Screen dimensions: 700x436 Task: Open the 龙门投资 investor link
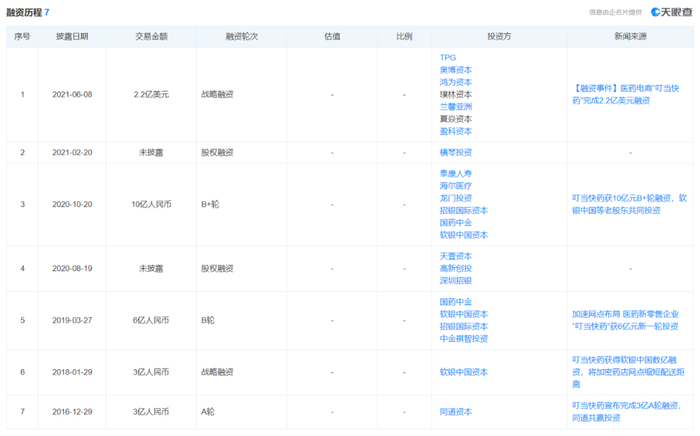[455, 198]
